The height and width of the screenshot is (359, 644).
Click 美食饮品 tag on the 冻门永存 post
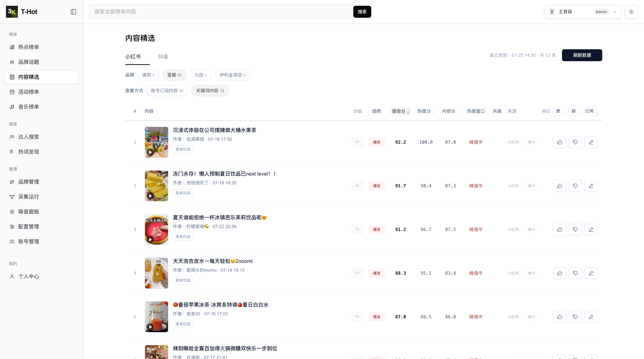(x=183, y=193)
